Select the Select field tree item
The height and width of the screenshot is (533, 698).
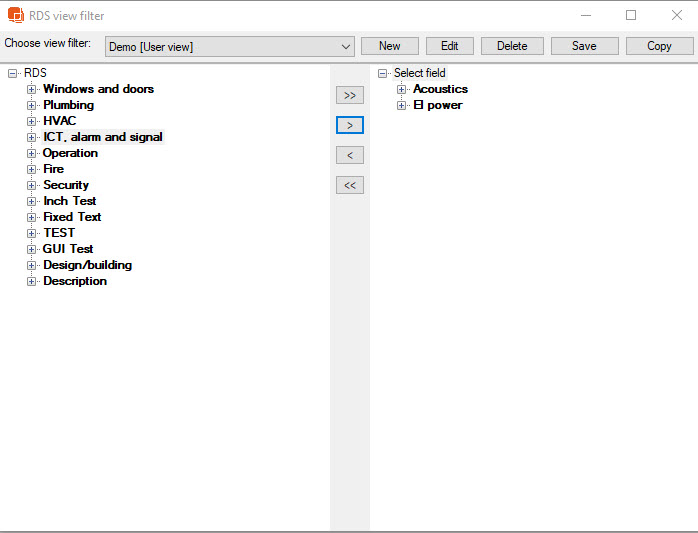click(419, 73)
